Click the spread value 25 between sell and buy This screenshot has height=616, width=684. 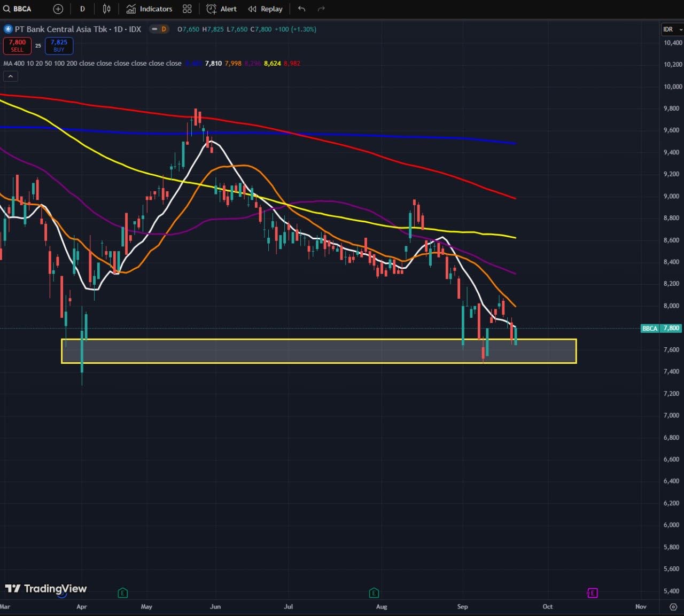click(38, 46)
